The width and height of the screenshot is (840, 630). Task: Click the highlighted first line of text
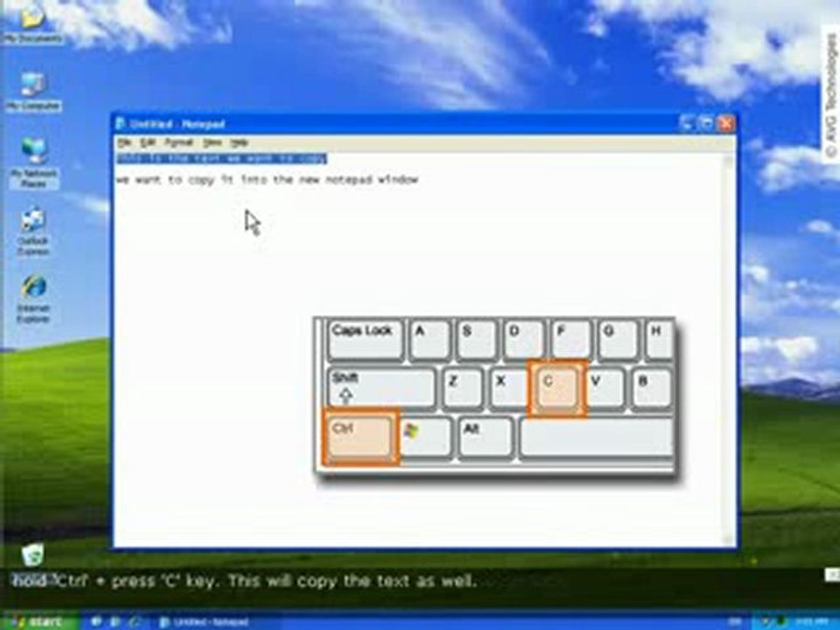(x=221, y=158)
